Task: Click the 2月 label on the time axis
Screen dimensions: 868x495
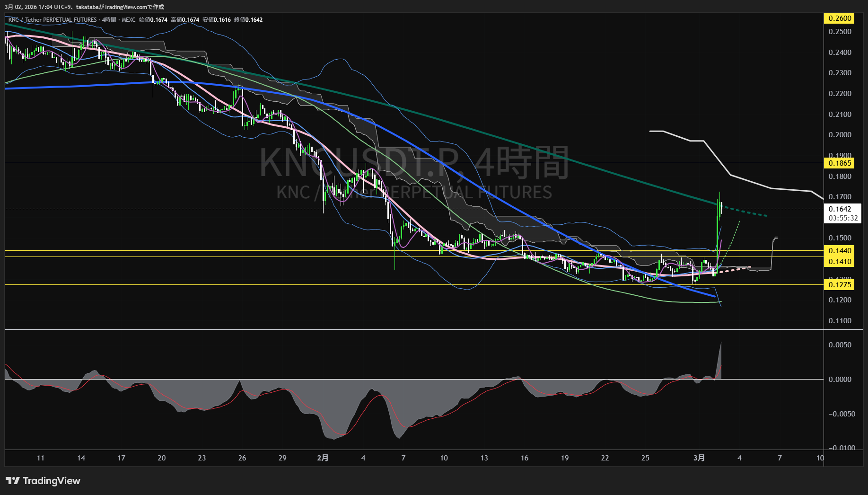Action: (323, 458)
